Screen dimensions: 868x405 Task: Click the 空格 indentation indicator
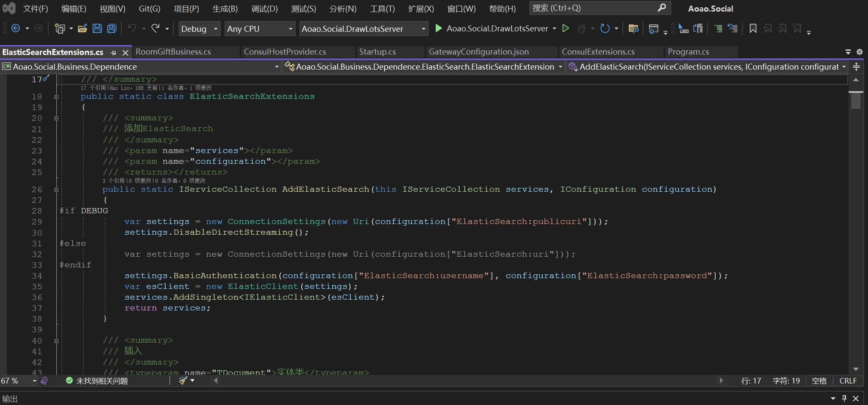[819, 381]
